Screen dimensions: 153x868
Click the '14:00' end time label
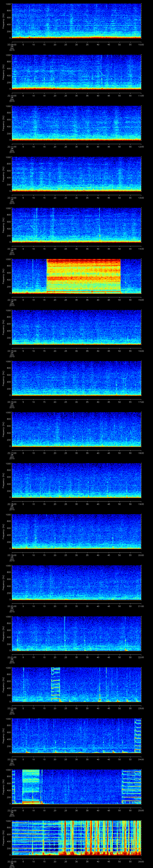point(141,248)
